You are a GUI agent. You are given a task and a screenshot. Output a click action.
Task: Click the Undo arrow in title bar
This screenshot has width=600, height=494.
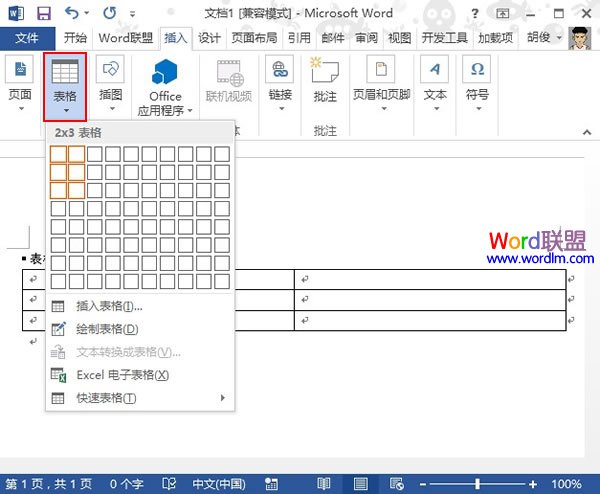(x=72, y=14)
